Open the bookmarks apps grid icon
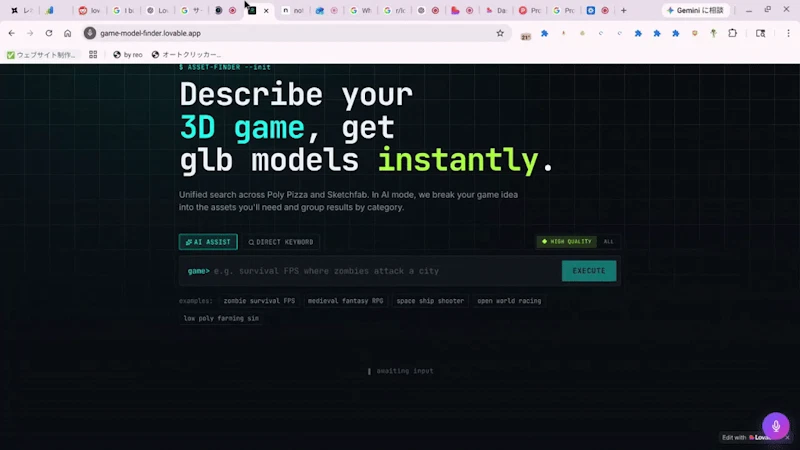The height and width of the screenshot is (450, 800). (93, 55)
